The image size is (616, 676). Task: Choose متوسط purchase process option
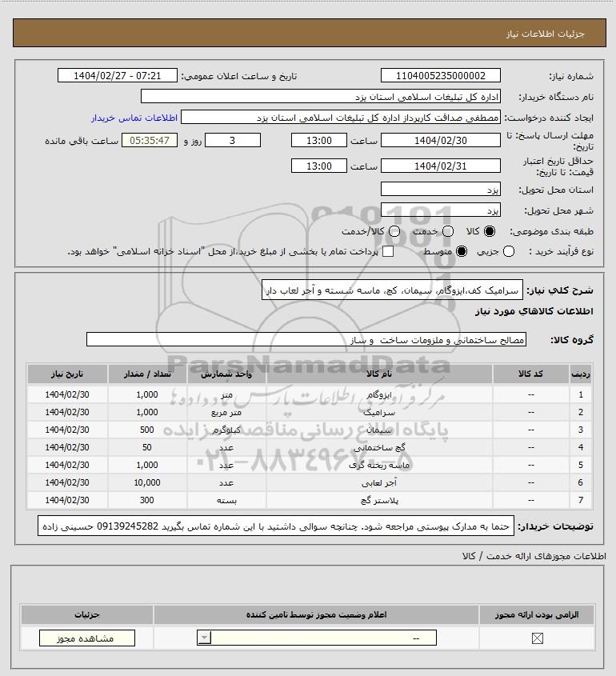(462, 251)
